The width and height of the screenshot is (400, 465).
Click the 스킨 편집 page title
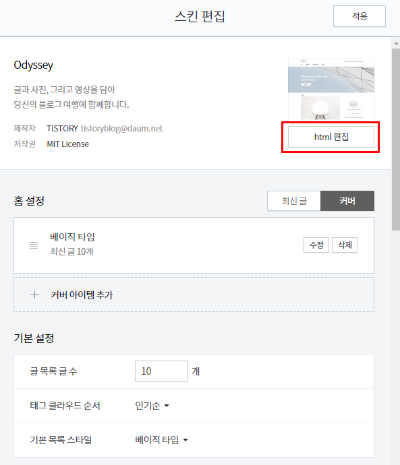[x=200, y=16]
